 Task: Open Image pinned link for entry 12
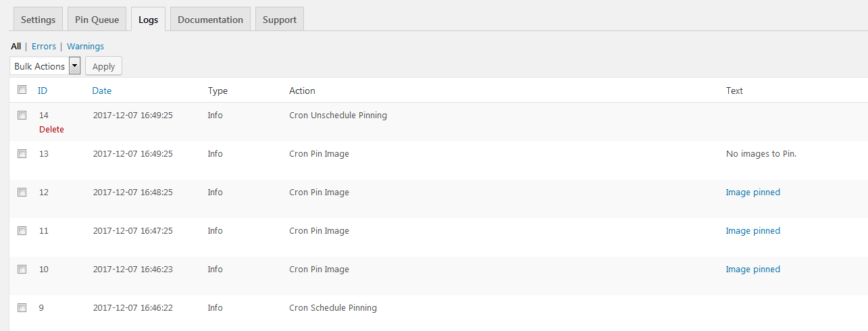pyautogui.click(x=752, y=193)
